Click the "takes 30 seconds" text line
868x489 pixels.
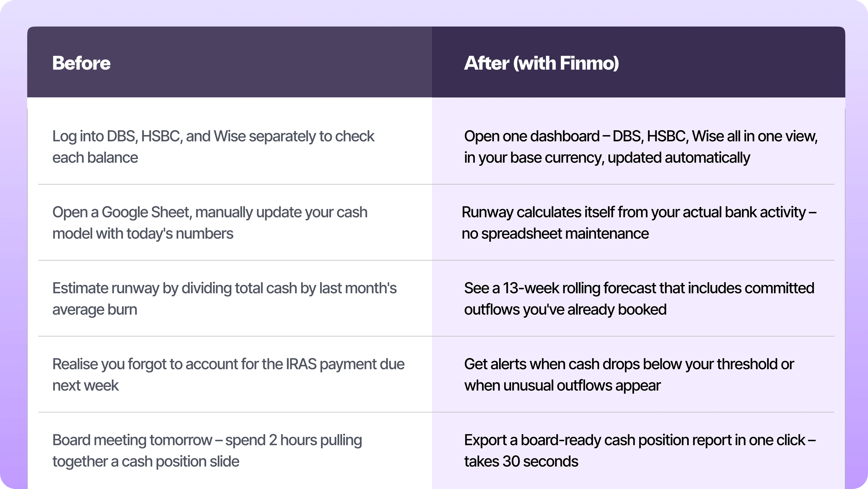click(x=521, y=461)
